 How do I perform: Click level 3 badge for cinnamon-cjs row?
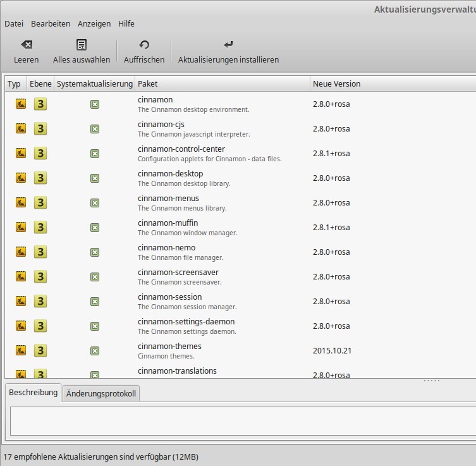pyautogui.click(x=40, y=128)
